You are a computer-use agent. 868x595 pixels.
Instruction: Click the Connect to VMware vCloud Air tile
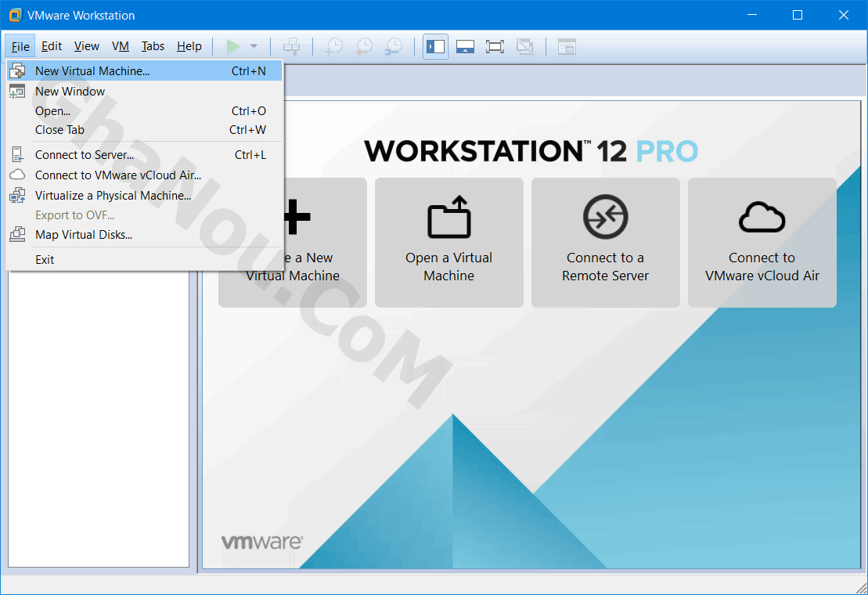pos(762,243)
